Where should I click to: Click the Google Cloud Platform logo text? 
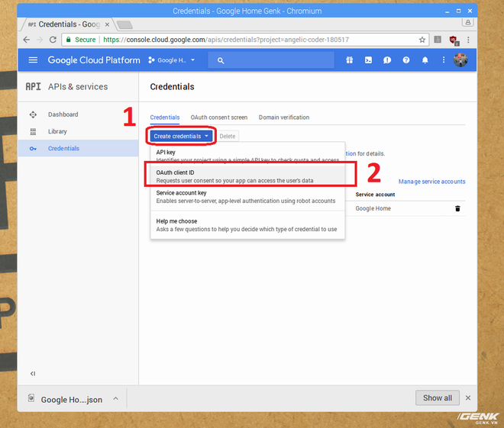click(x=94, y=60)
